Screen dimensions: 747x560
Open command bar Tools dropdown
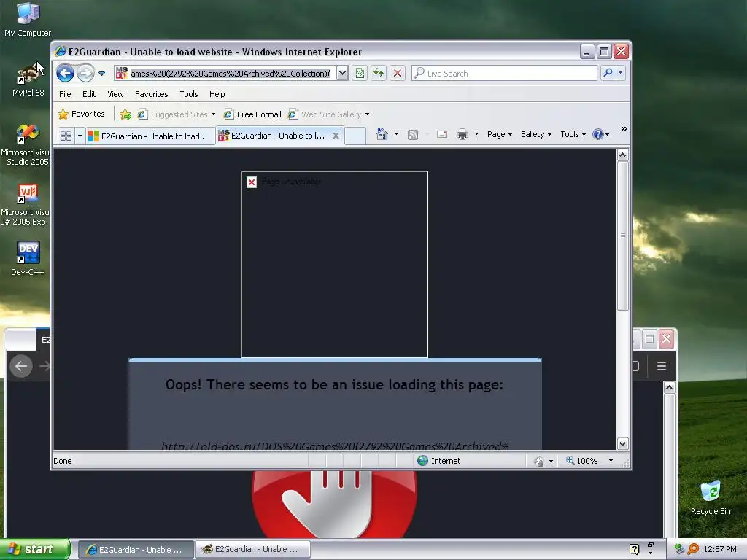click(573, 134)
